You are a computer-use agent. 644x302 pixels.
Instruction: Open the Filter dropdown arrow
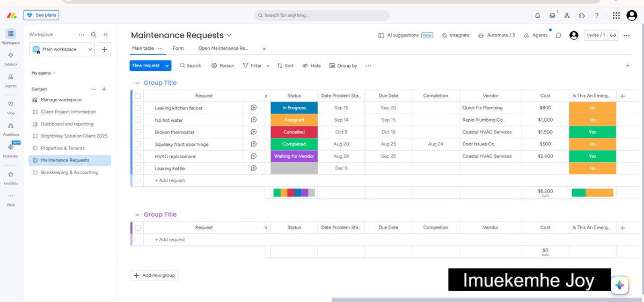click(x=268, y=65)
